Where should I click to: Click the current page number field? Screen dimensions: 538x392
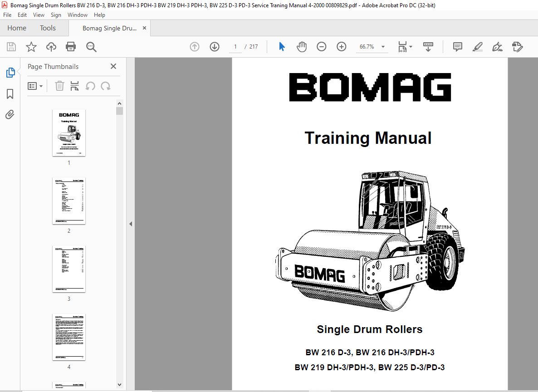click(235, 47)
